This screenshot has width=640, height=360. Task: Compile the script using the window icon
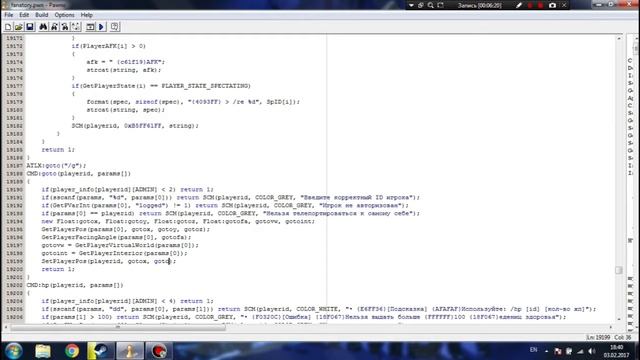(90, 27)
